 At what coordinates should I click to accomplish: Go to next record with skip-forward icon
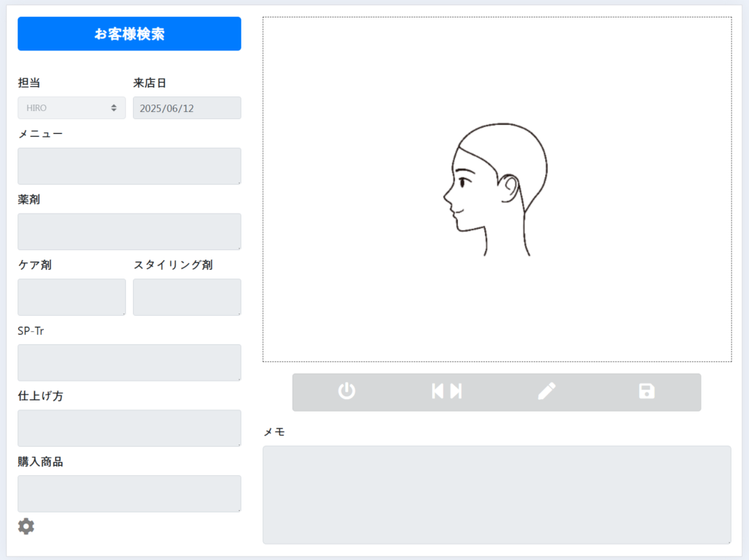pyautogui.click(x=456, y=391)
